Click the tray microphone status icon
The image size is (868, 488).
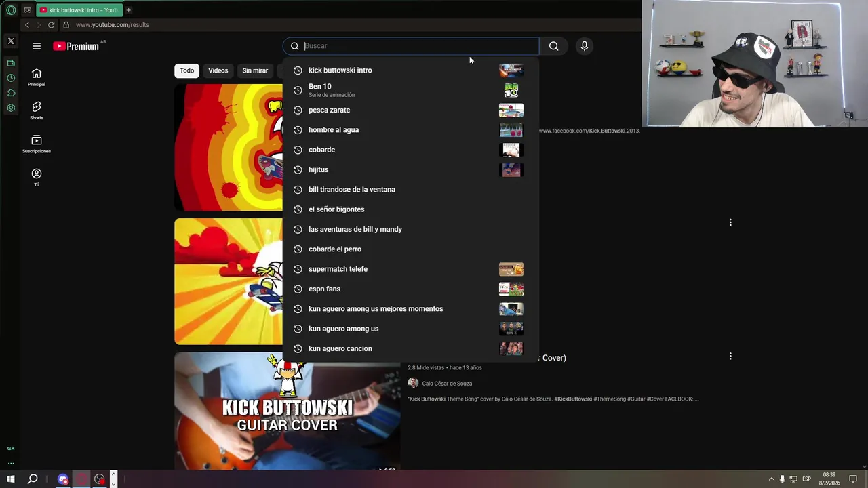coord(782,479)
